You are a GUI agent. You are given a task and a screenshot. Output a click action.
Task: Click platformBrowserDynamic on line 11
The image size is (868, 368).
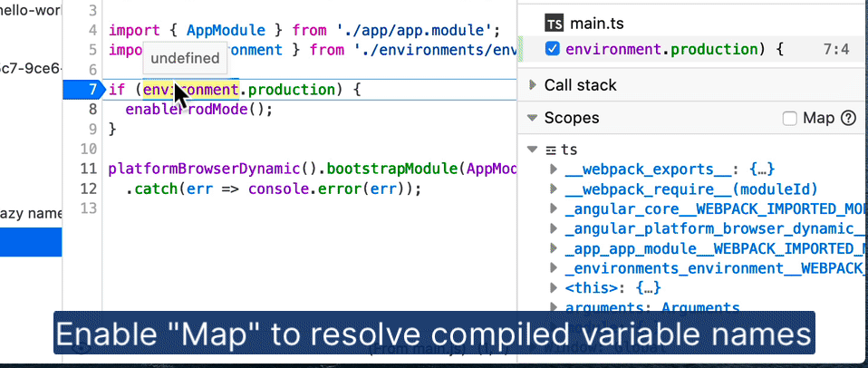[204, 169]
